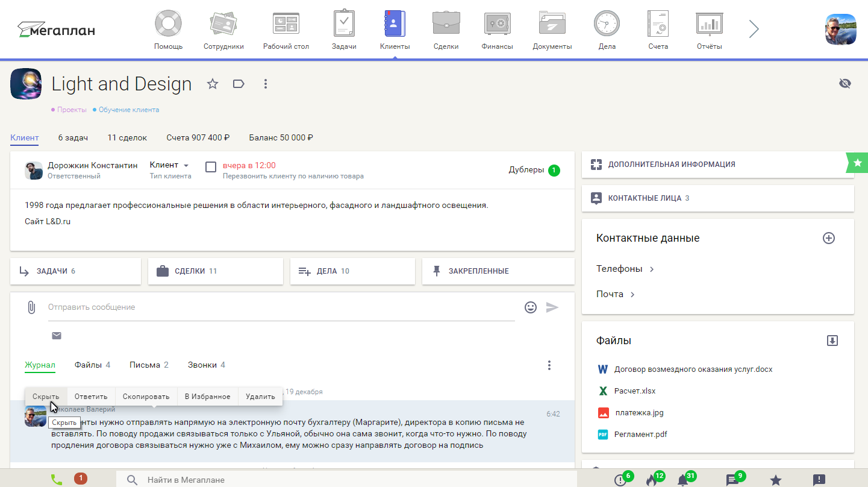This screenshot has height=487, width=868.
Task: Add contact data with plus icon
Action: [829, 238]
